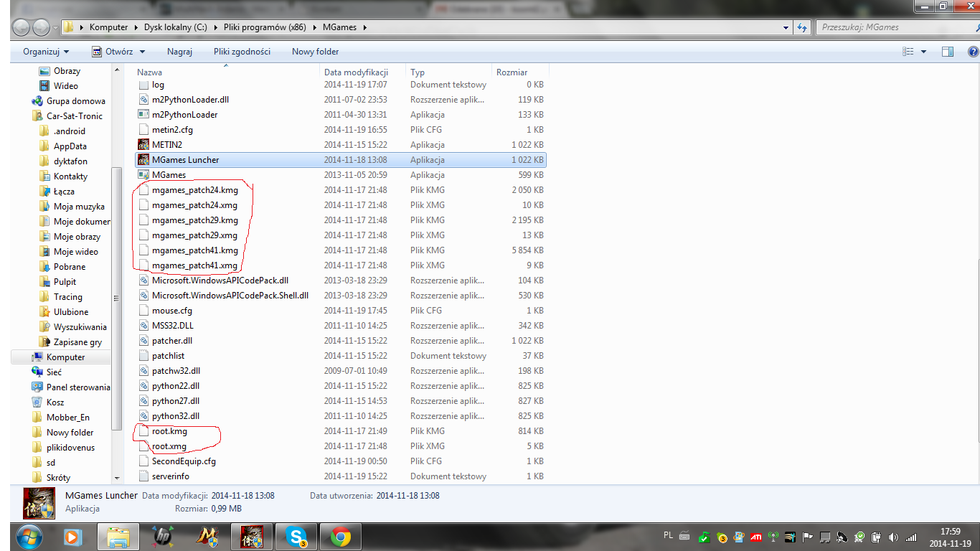Screen dimensions: 980x551
Task: Open the Windows Start orb
Action: point(29,536)
